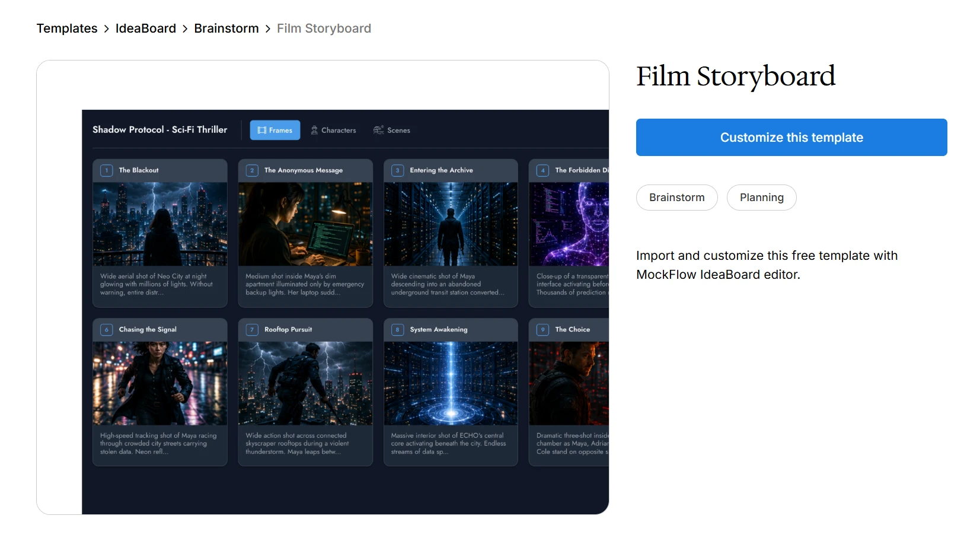980x541 pixels.
Task: Open The Forbidden frame image
Action: (569, 224)
